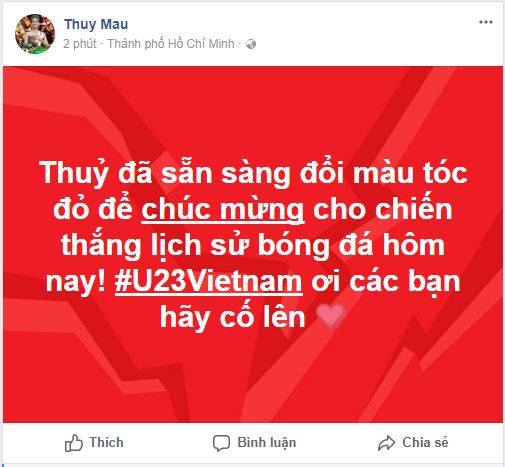
Task: Click the 'hãy cố lên' text line
Action: (233, 317)
